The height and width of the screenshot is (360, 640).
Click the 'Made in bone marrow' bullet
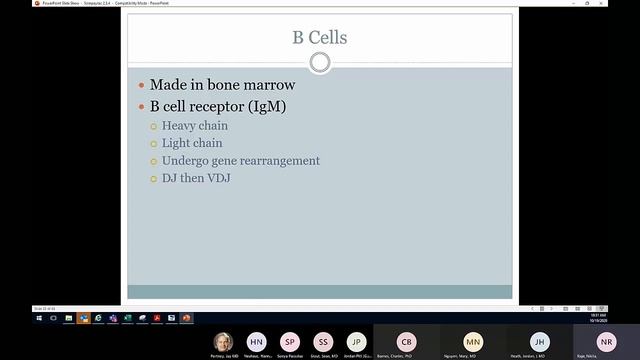[222, 85]
